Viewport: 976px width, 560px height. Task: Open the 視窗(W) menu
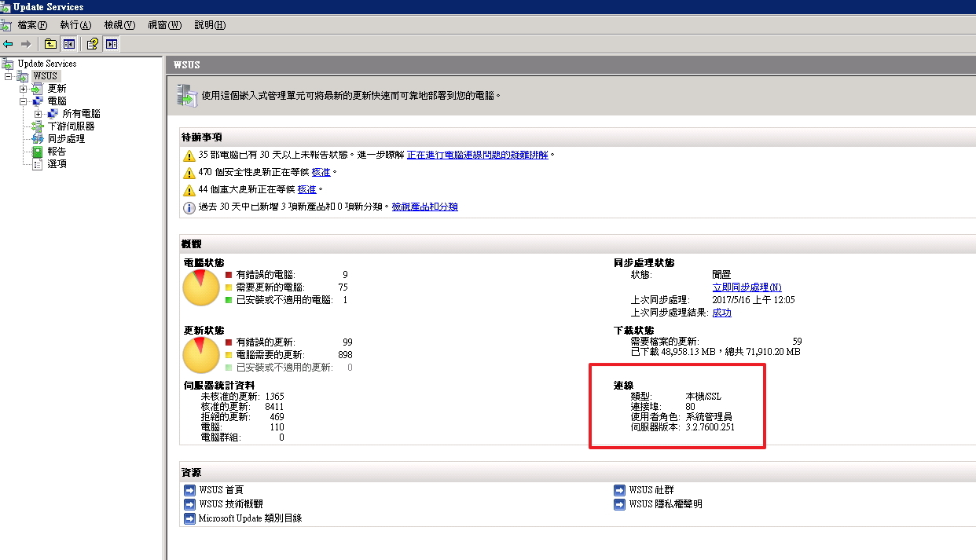click(164, 25)
